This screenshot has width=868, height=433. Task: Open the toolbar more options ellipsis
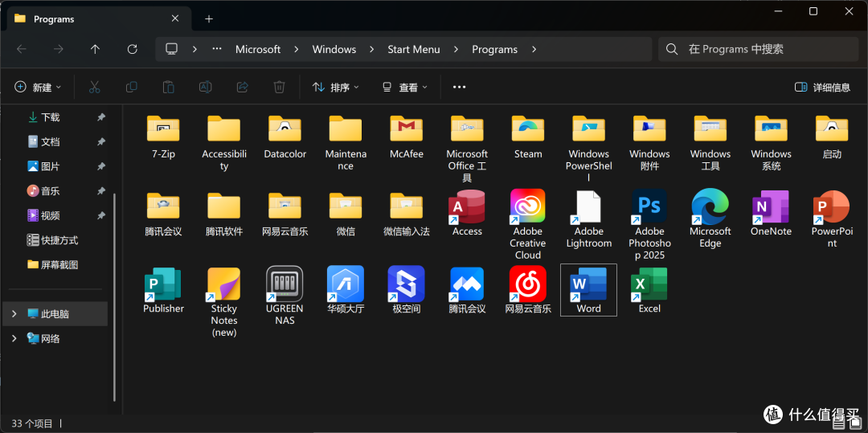459,87
